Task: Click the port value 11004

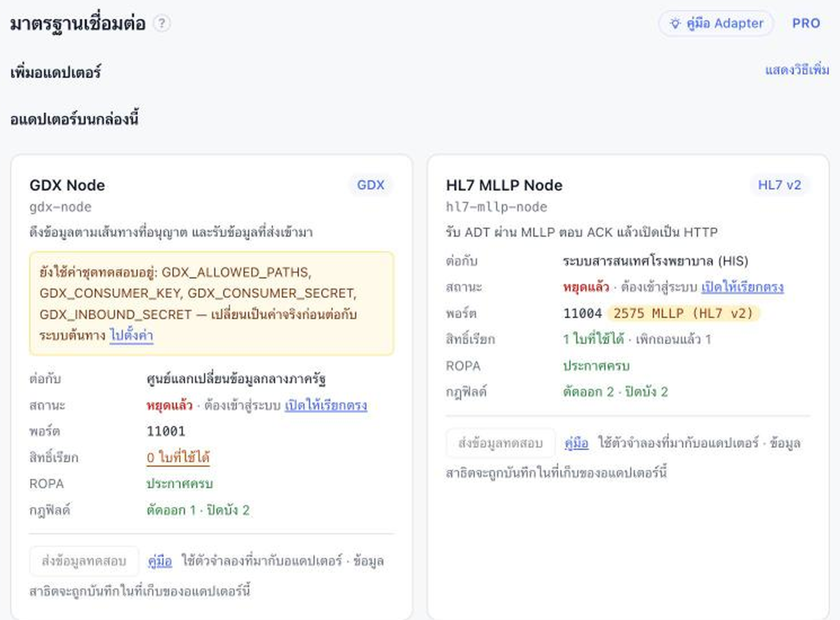Action: (x=582, y=313)
